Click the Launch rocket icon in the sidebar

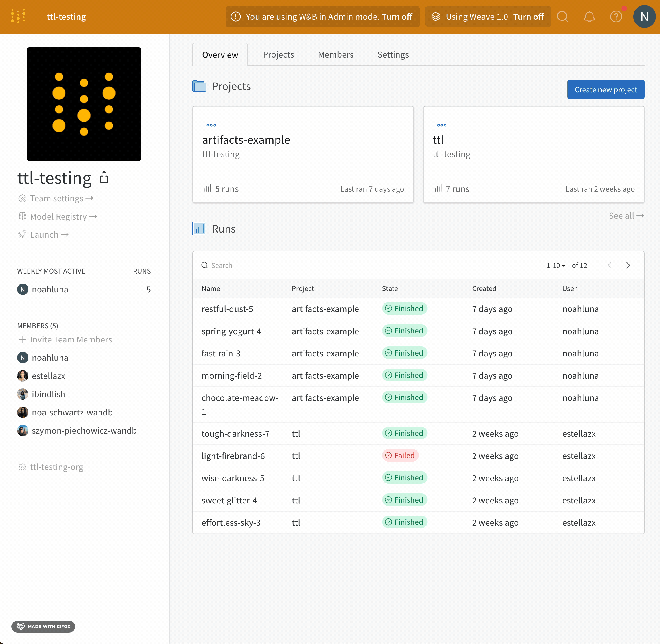pyautogui.click(x=22, y=234)
